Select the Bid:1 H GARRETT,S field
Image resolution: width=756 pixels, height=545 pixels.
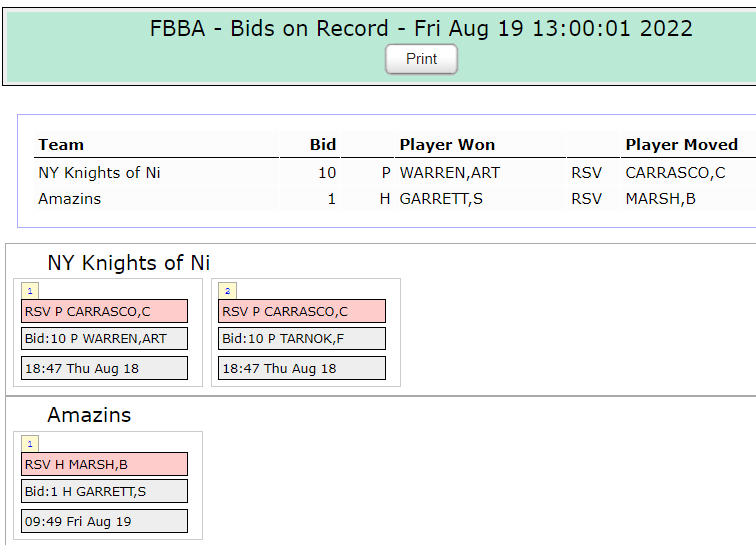click(x=105, y=491)
